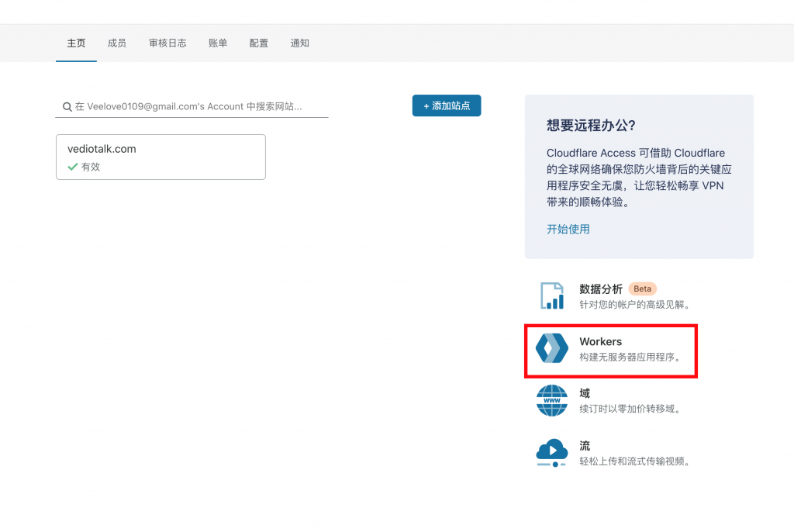Open the 域 link
This screenshot has height=532, width=794.
point(585,393)
